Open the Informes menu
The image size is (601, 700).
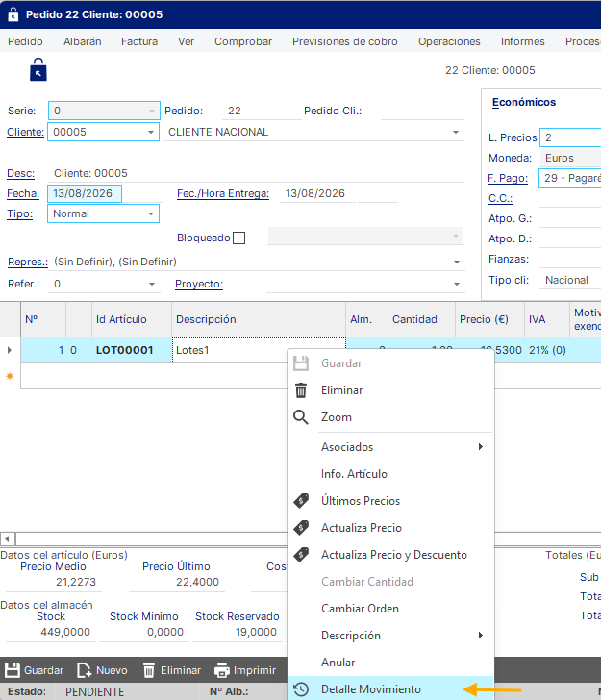point(523,41)
